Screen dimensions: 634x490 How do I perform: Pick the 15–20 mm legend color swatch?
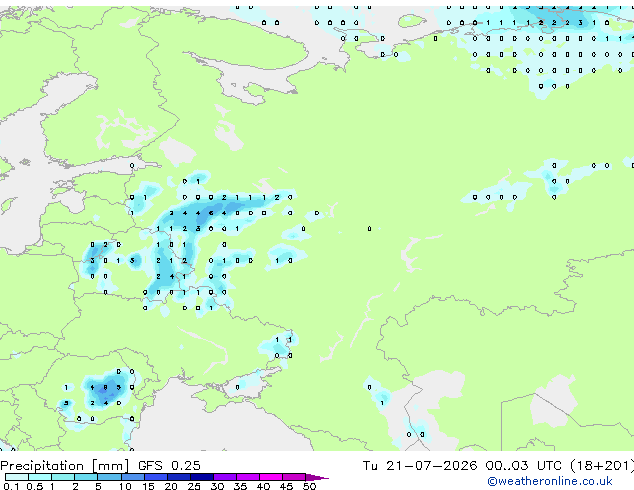pos(156,477)
